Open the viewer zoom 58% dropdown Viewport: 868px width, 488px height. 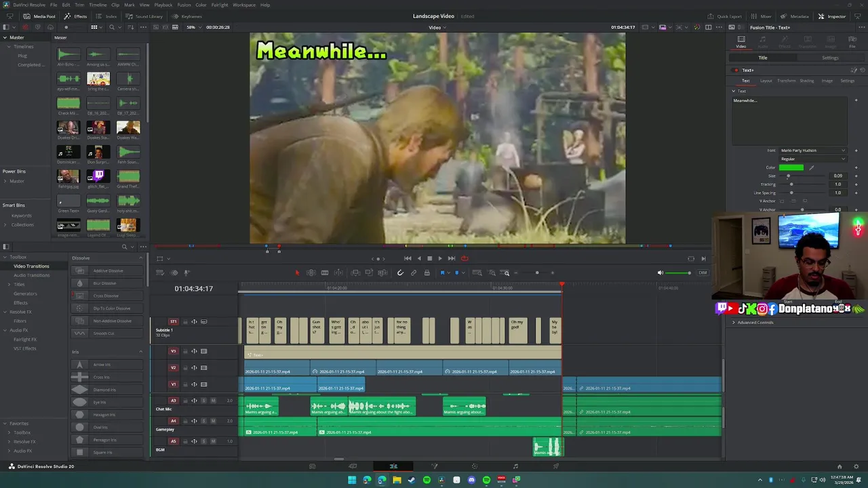(193, 27)
